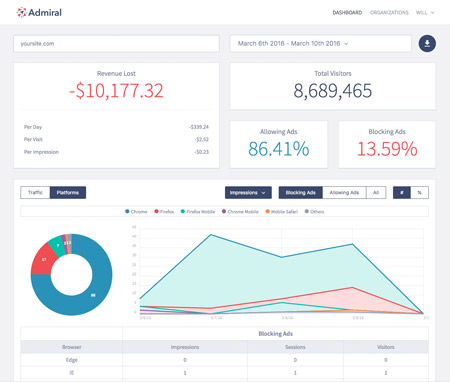
Task: Click the Allowing Ads 86.41% value
Action: coord(279,149)
